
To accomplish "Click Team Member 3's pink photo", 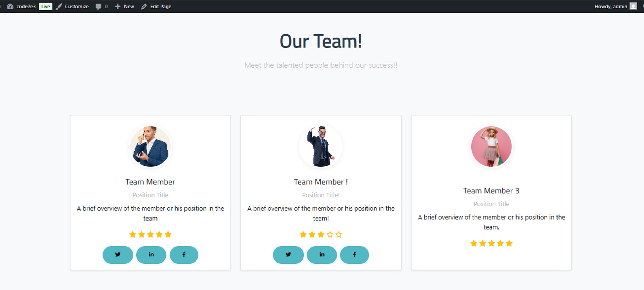I will [491, 146].
